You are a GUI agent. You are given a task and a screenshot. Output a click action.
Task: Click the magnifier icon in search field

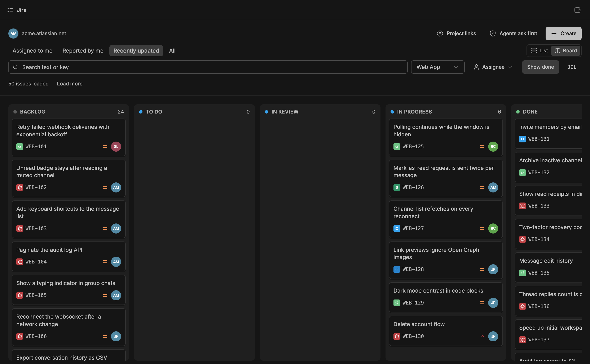(x=16, y=67)
